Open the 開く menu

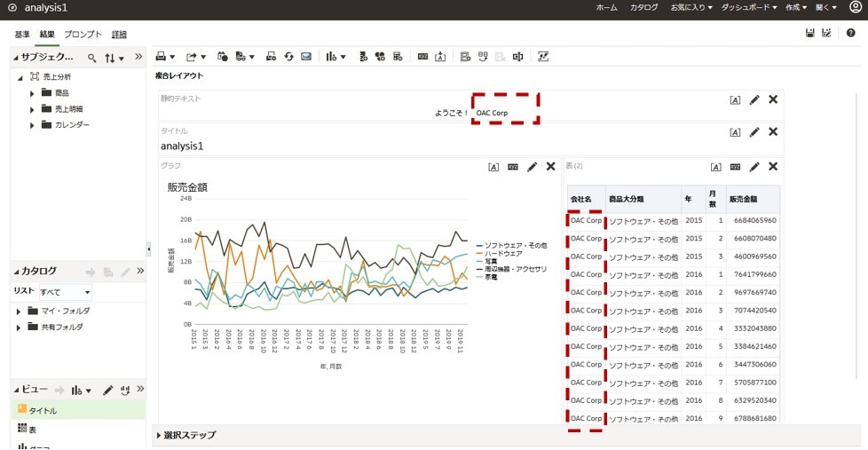coord(826,7)
